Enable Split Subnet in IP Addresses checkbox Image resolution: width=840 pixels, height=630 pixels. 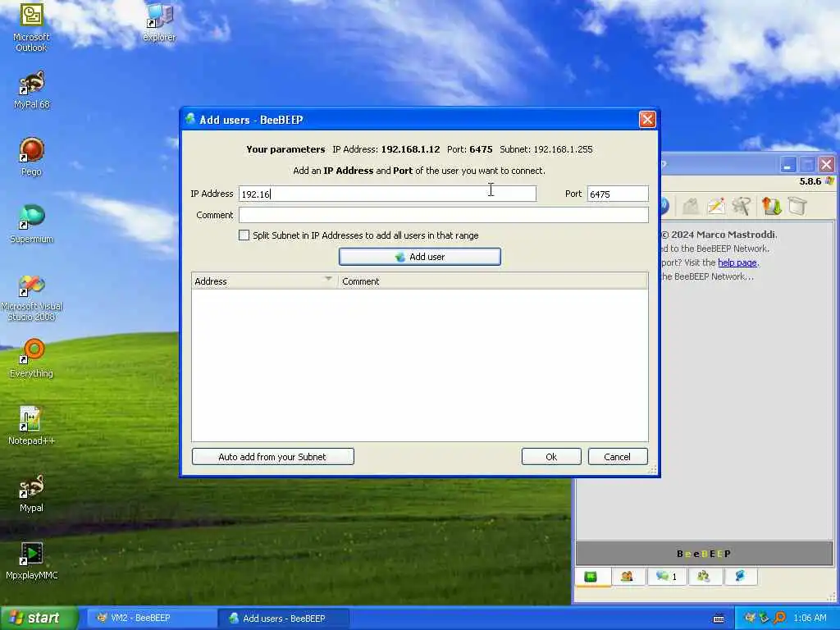click(244, 235)
